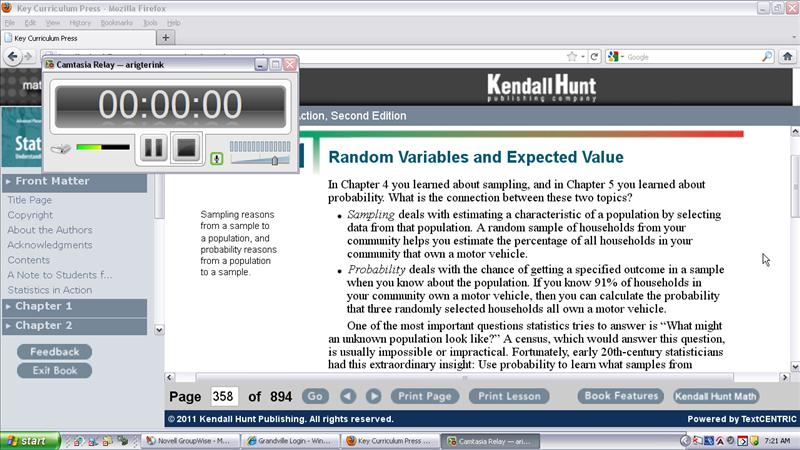Click the system clock showing 7:21 AM

[x=778, y=441]
